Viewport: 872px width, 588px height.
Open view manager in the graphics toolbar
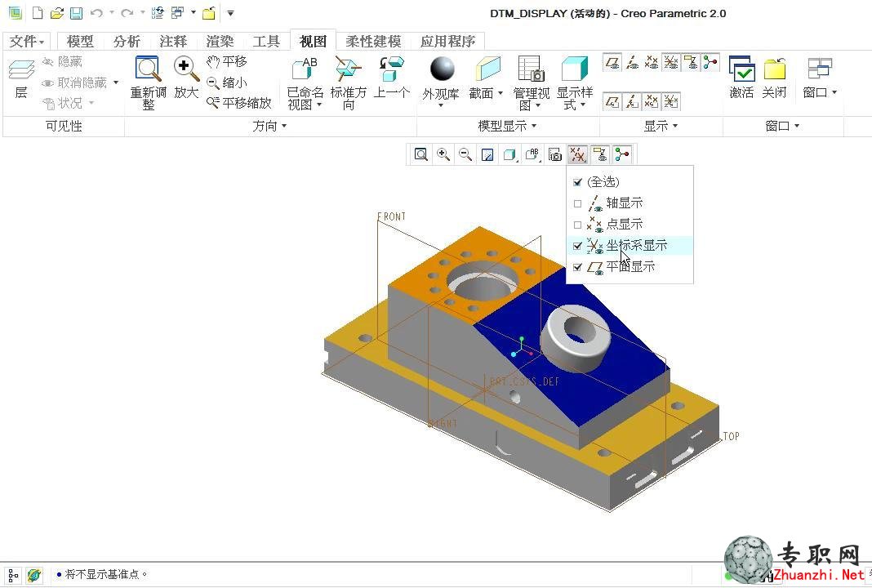coord(555,154)
